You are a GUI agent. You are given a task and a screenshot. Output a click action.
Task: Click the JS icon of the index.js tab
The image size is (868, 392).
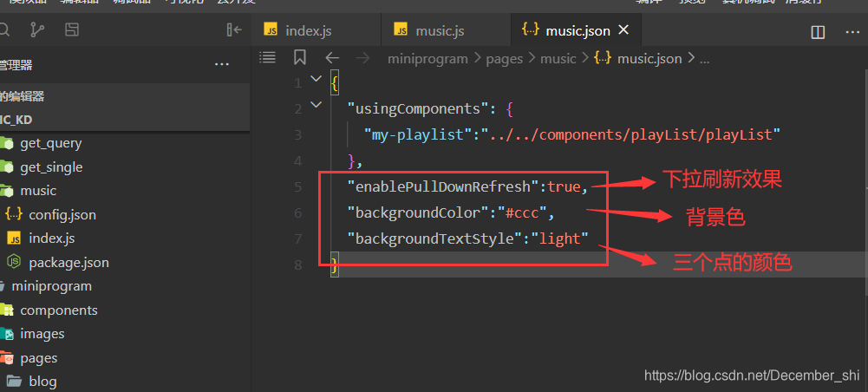[271, 29]
